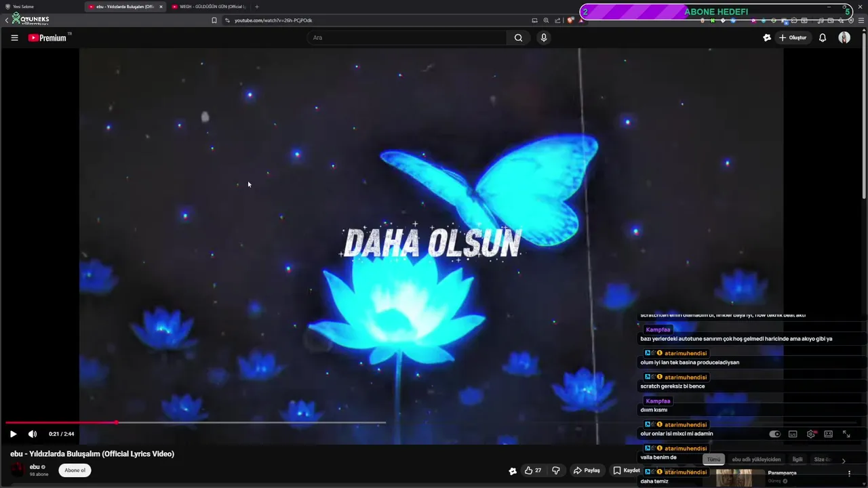Click the youtube.com address bar URL
Screen dimensions: 868x488
273,20
